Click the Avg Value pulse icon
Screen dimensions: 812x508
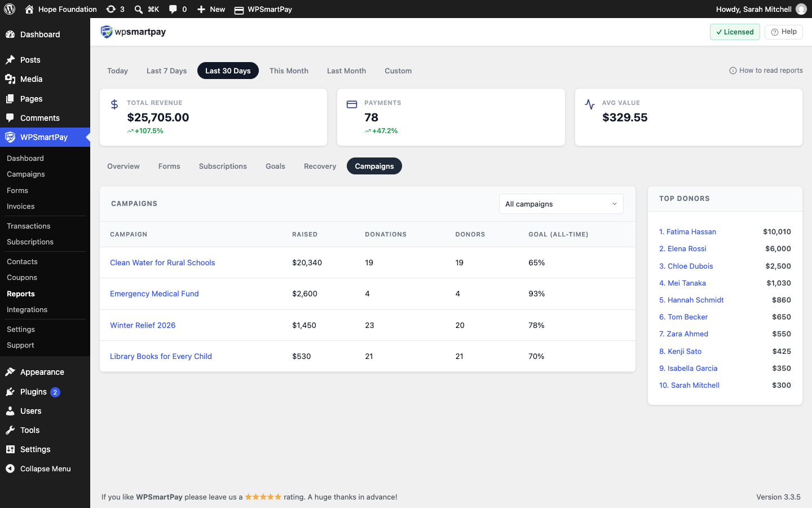click(590, 104)
